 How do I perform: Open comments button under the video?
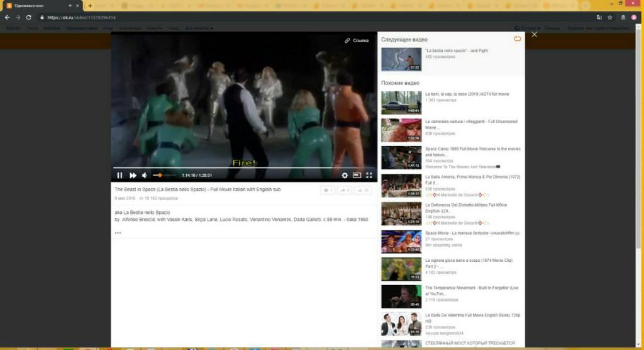tap(328, 190)
